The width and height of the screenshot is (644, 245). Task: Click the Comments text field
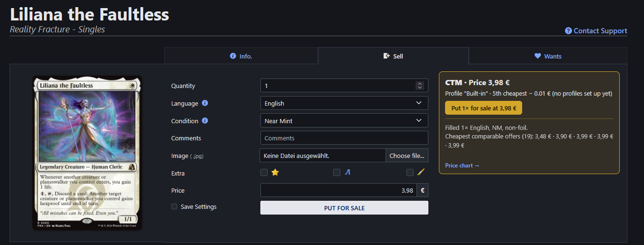tap(344, 138)
